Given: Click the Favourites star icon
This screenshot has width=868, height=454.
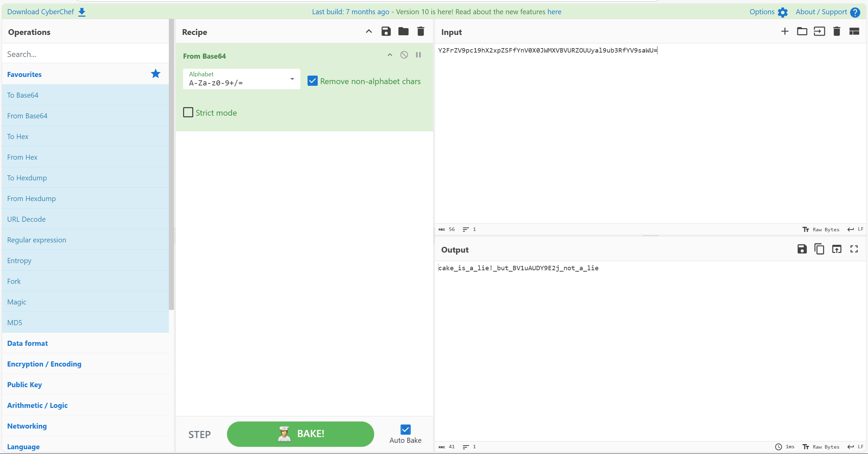Looking at the screenshot, I should pyautogui.click(x=156, y=74).
